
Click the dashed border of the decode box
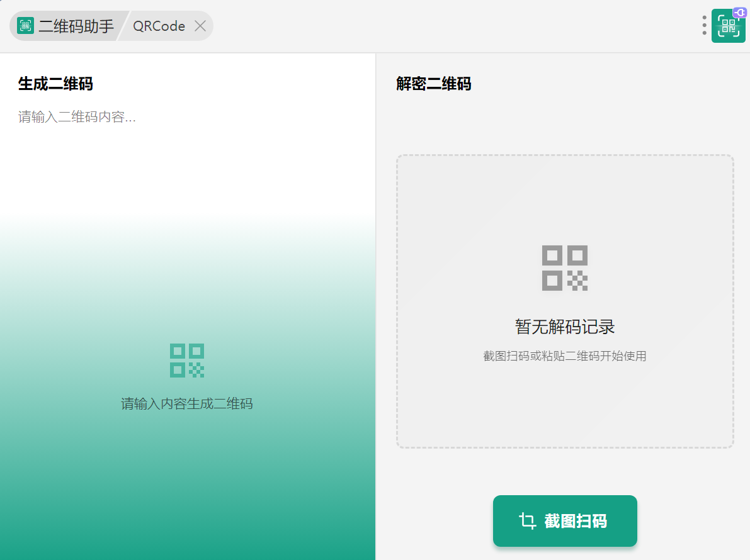pyautogui.click(x=565, y=155)
